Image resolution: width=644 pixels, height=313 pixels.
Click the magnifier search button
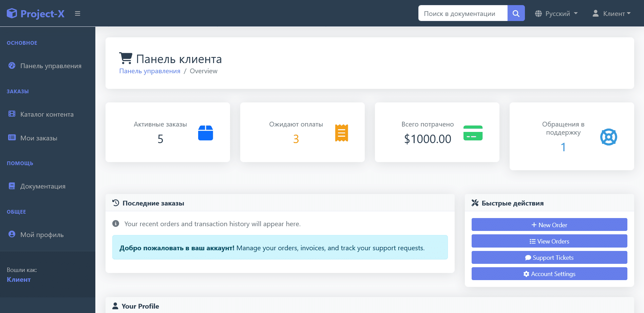[x=516, y=13]
